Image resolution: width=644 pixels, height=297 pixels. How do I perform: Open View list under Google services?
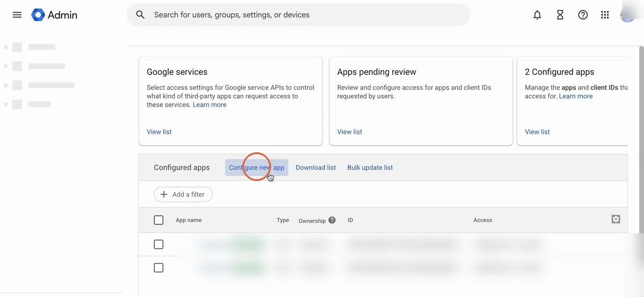(x=159, y=132)
